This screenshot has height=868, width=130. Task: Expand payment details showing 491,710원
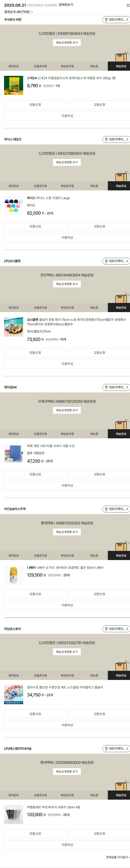pyautogui.click(x=19, y=12)
